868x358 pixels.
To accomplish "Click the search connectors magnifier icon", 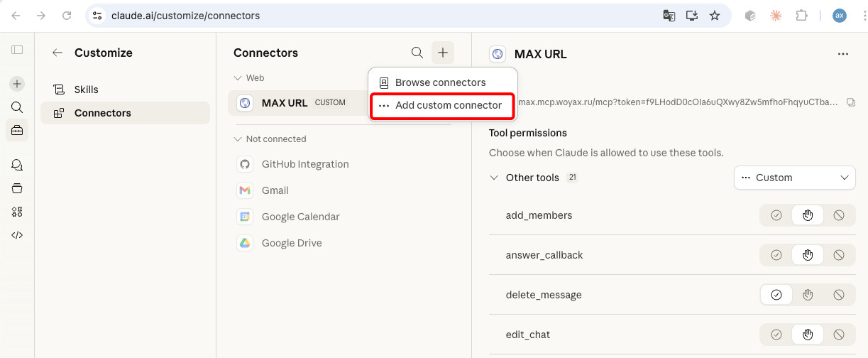I will coord(417,53).
